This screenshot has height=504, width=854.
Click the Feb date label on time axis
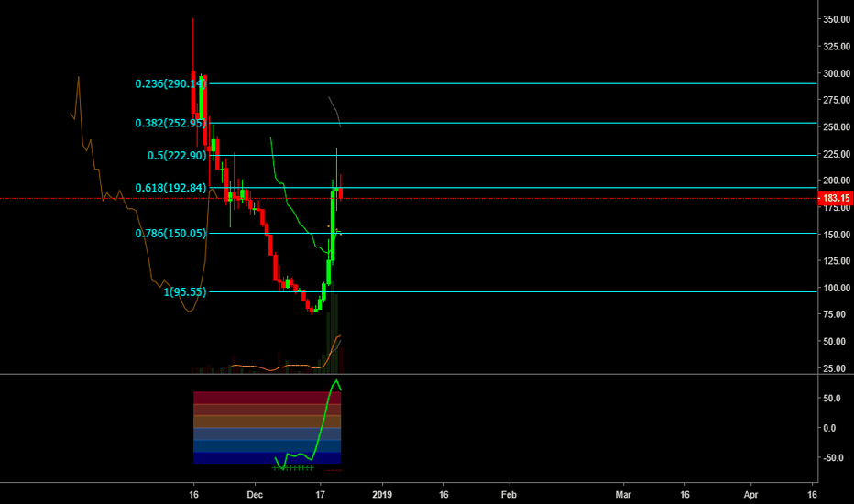tap(509, 495)
